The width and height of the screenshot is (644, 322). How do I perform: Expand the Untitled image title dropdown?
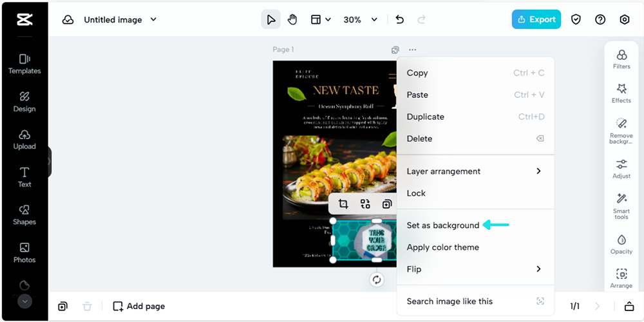click(x=153, y=19)
